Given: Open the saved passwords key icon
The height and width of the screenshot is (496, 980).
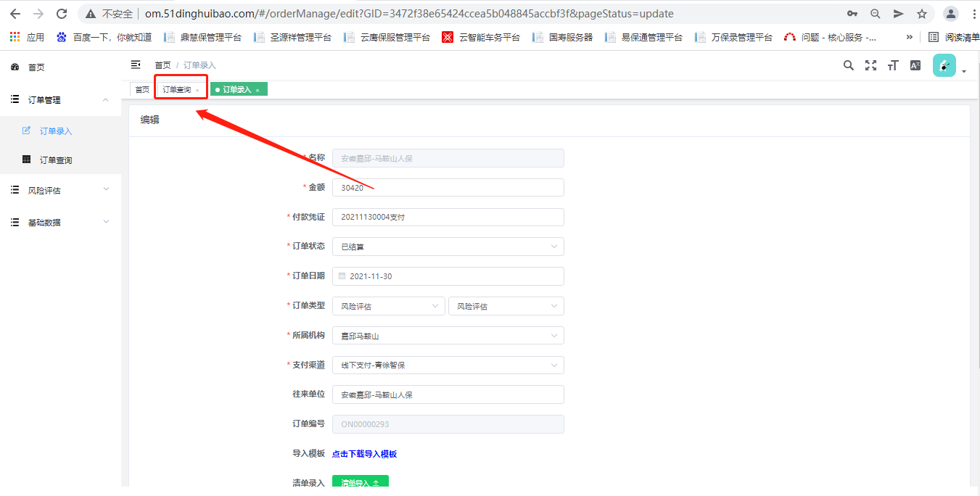Looking at the screenshot, I should point(852,14).
